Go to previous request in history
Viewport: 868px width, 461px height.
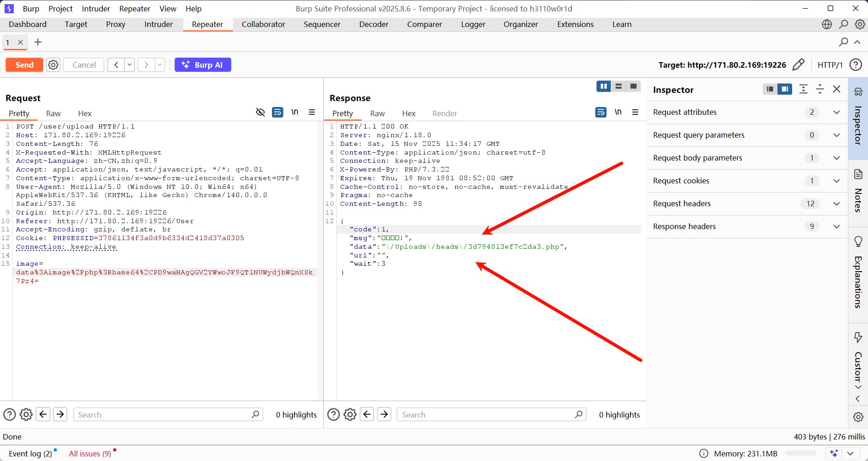[x=116, y=65]
